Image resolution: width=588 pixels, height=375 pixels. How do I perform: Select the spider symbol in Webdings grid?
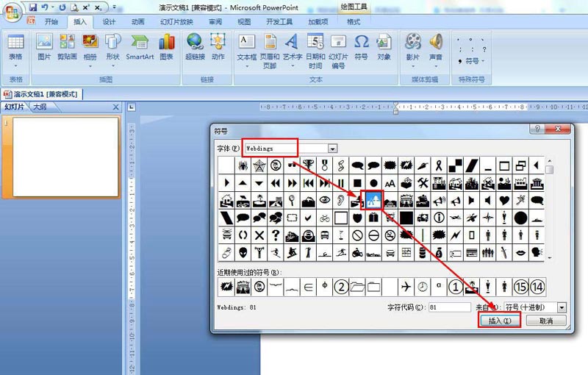pos(243,165)
